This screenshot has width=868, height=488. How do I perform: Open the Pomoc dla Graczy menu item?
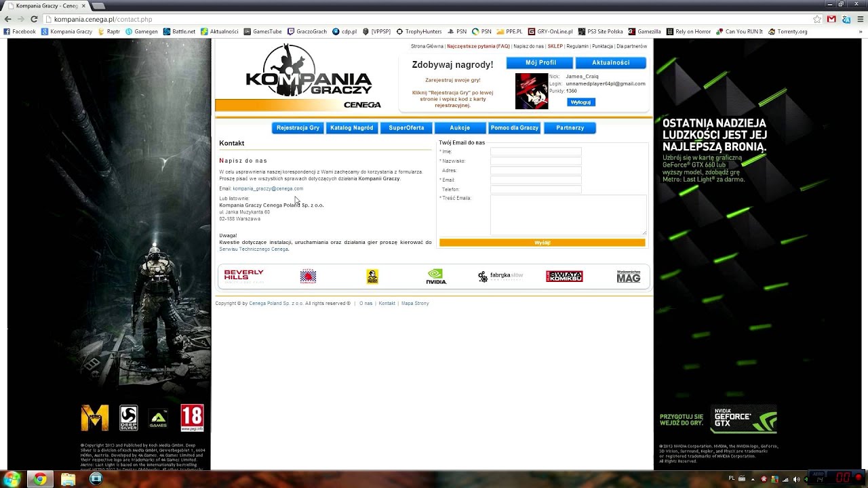[515, 128]
